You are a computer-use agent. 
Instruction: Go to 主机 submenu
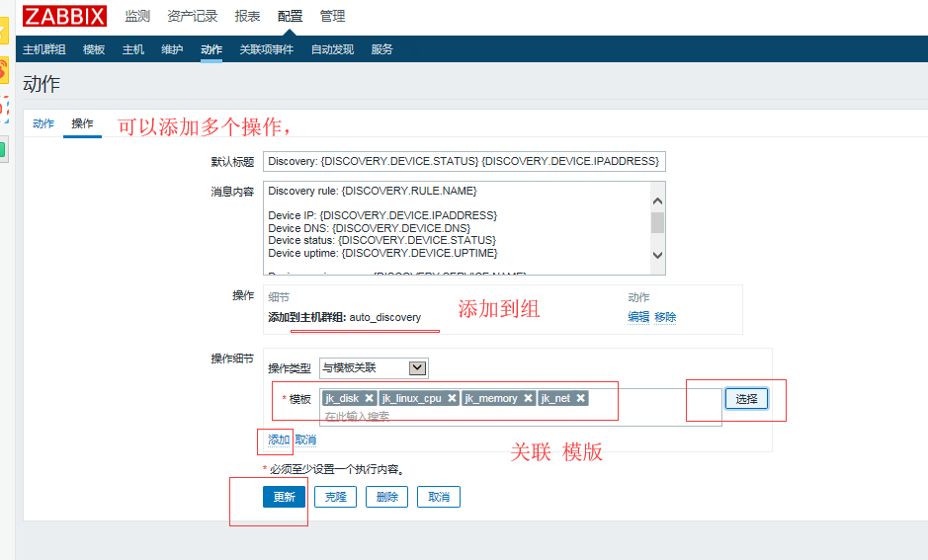click(133, 49)
